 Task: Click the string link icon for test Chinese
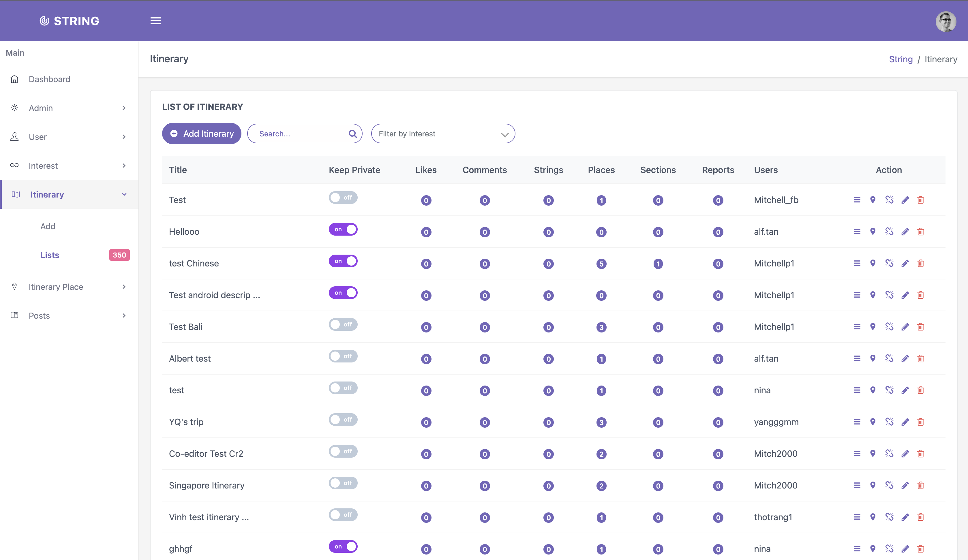click(x=889, y=264)
